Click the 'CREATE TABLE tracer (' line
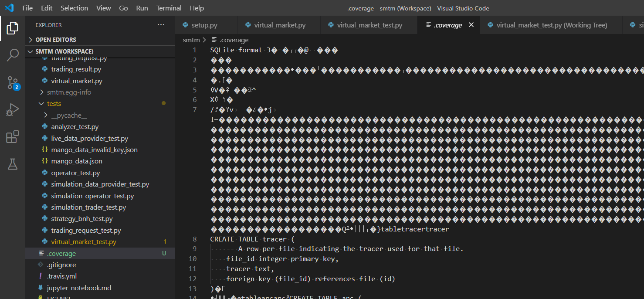Image resolution: width=644 pixels, height=299 pixels. tap(253, 239)
